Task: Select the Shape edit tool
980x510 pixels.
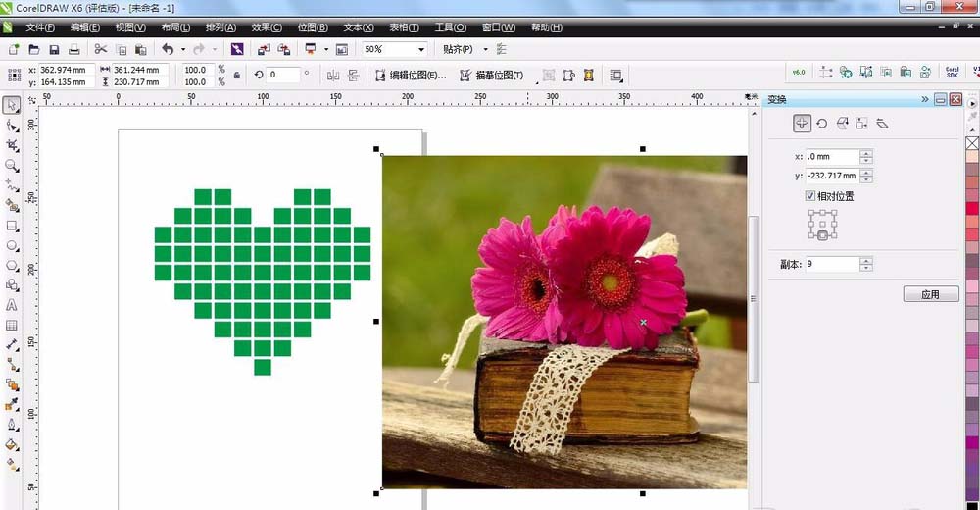Action: (x=11, y=126)
